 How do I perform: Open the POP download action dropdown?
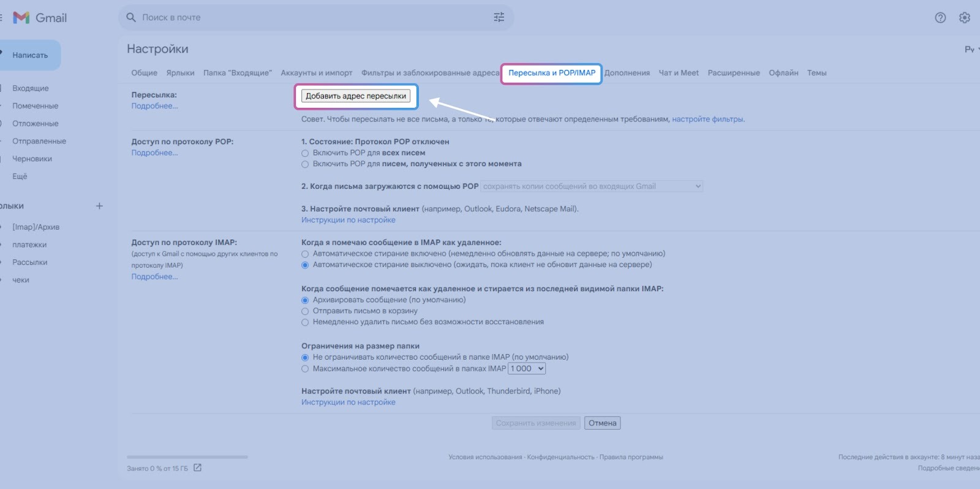pyautogui.click(x=592, y=186)
